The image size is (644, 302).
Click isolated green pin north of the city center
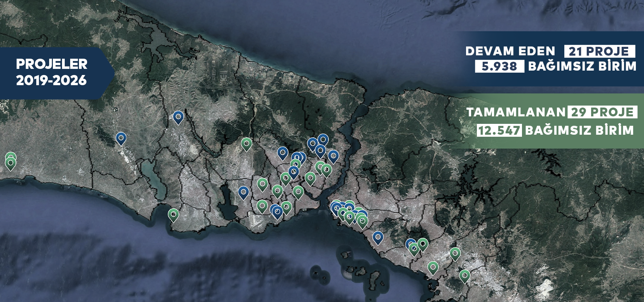[246, 144]
